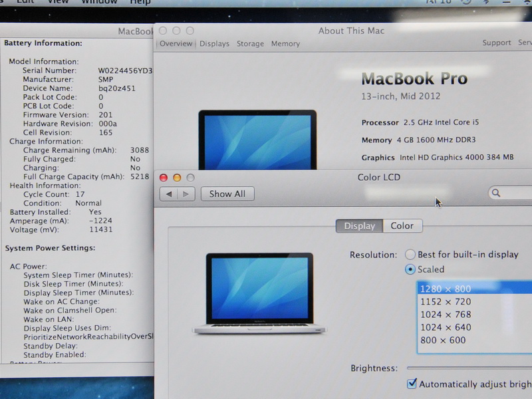Viewport: 532px width, 399px height.
Task: Select the Display tab
Action: tap(359, 226)
